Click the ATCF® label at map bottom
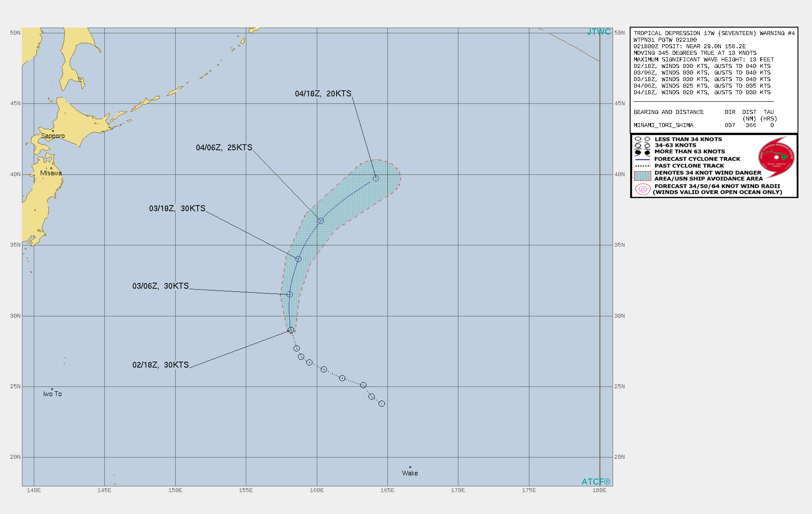 (596, 482)
